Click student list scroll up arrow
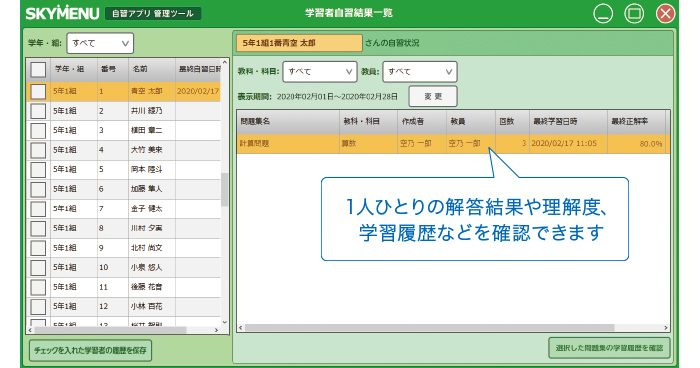 225,63
